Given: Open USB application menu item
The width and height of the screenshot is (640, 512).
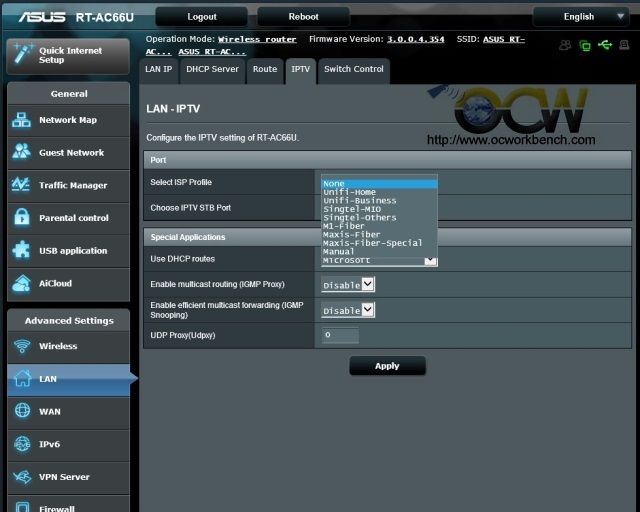Looking at the screenshot, I should [69, 251].
